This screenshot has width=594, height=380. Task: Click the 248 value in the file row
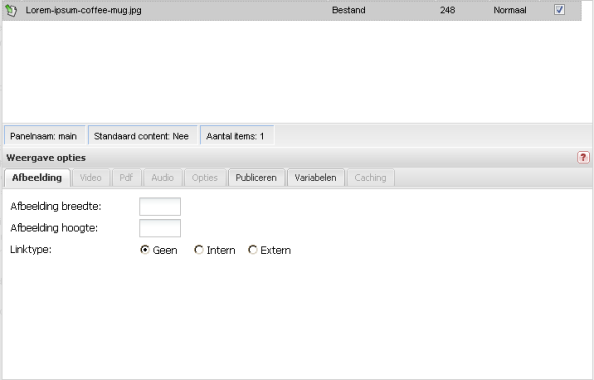447,10
